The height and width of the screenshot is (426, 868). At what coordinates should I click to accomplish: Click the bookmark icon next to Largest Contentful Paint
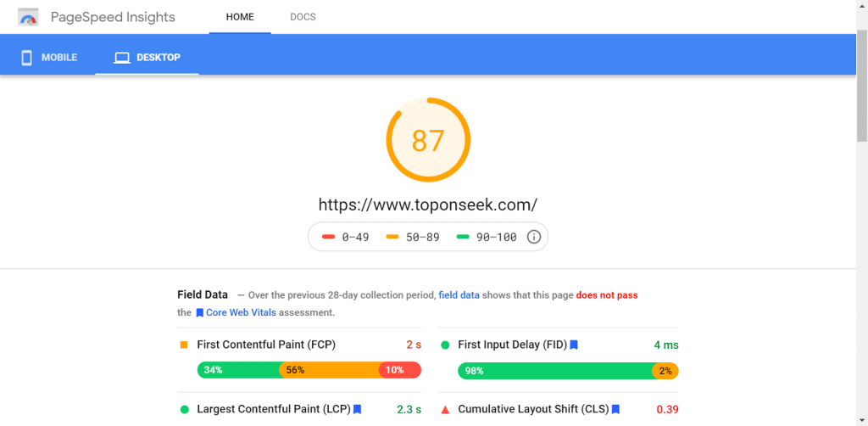tap(357, 409)
